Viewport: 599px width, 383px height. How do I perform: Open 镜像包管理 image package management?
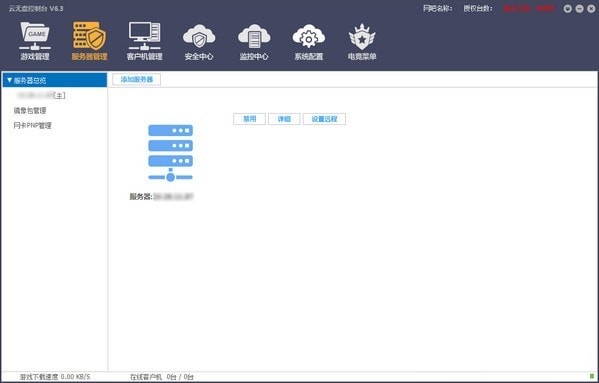click(30, 110)
